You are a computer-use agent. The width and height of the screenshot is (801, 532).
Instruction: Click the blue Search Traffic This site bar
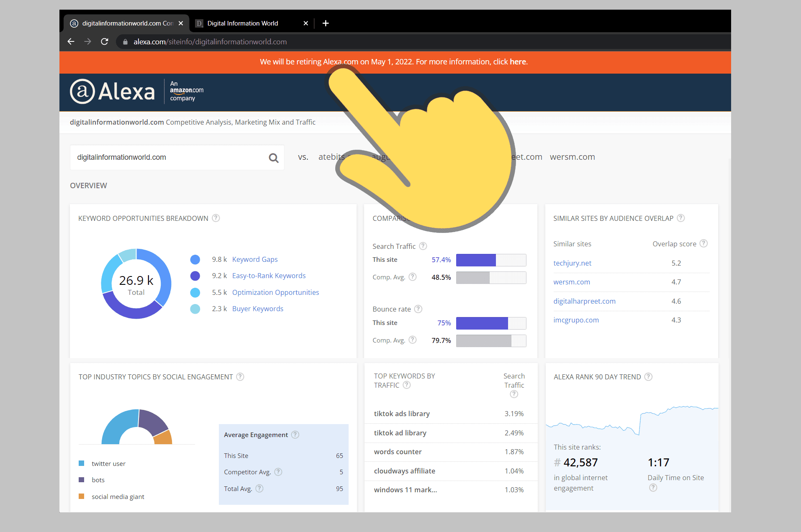(x=476, y=260)
